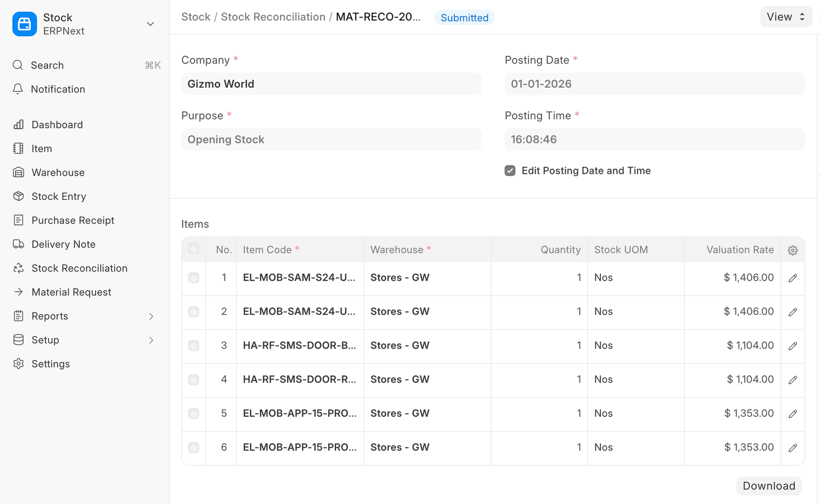Check the checkbox for row 3
The height and width of the screenshot is (504, 821).
click(x=193, y=346)
